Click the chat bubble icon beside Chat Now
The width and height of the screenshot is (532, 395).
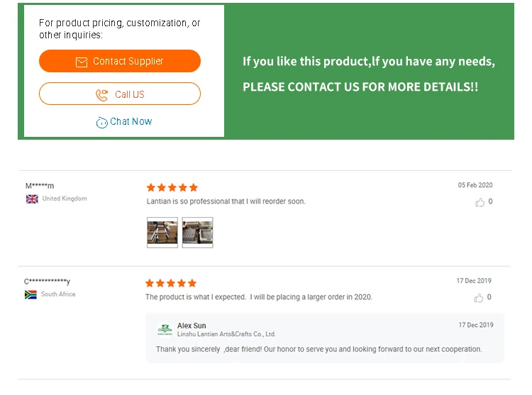click(102, 122)
